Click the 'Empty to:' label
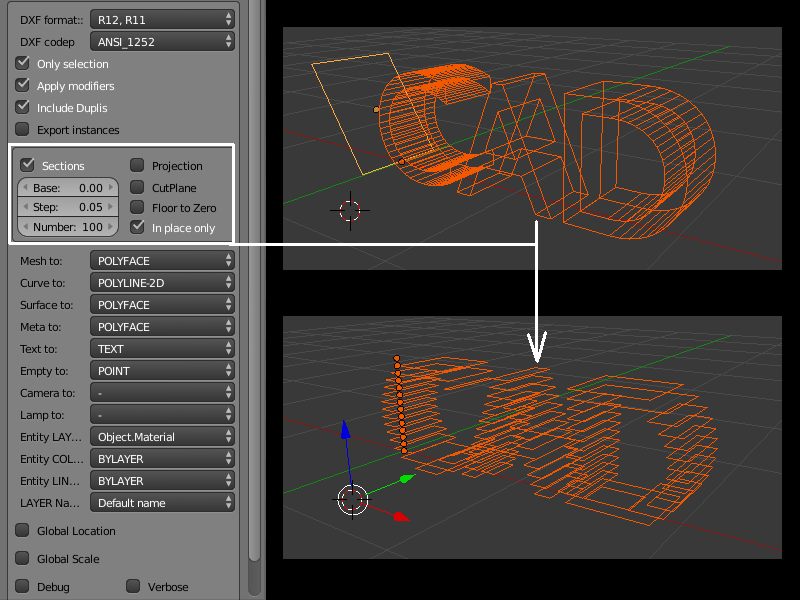Viewport: 800px width, 600px height. (x=44, y=371)
